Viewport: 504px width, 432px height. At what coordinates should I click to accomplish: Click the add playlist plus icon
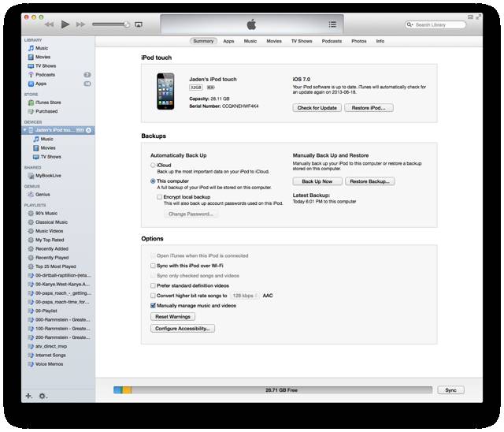click(x=29, y=396)
